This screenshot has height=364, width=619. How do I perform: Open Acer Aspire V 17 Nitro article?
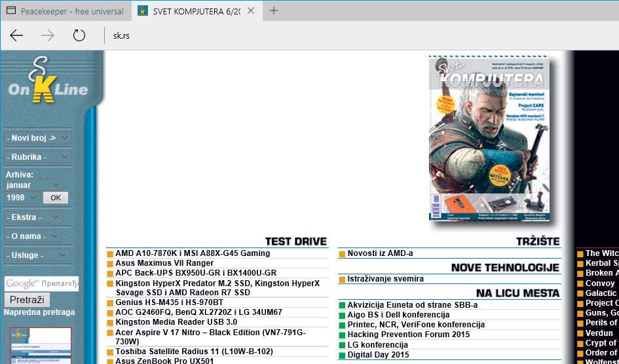coord(211,337)
